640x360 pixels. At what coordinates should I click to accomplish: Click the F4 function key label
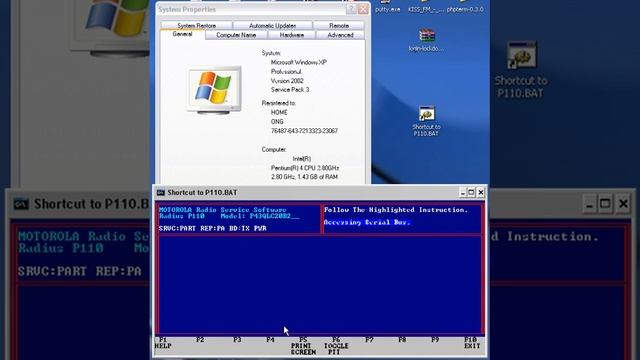[x=270, y=340]
